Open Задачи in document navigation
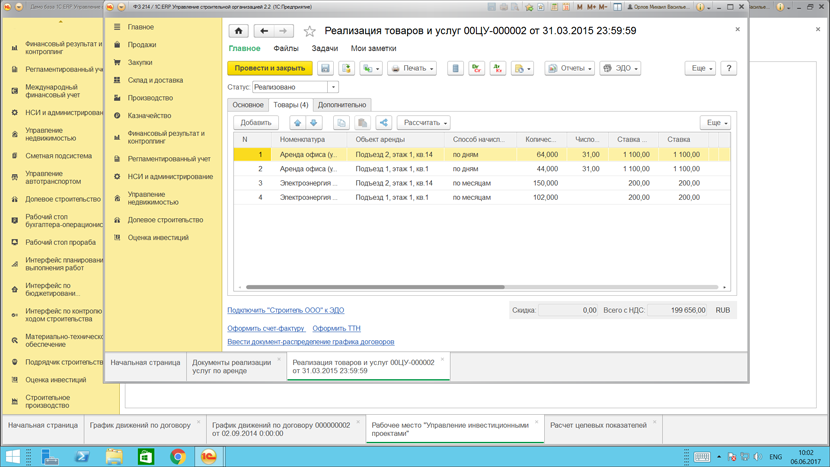830x467 pixels. coord(324,48)
